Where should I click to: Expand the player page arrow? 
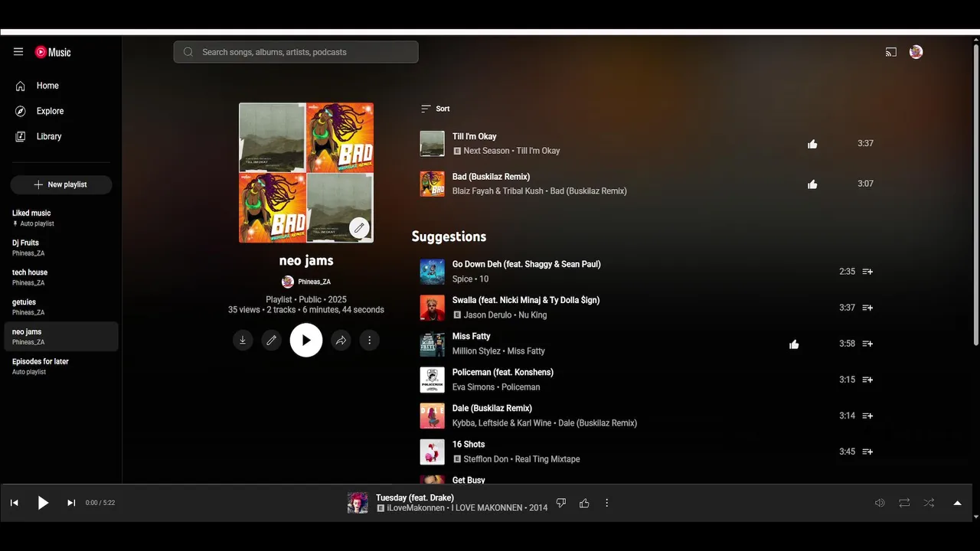coord(957,503)
